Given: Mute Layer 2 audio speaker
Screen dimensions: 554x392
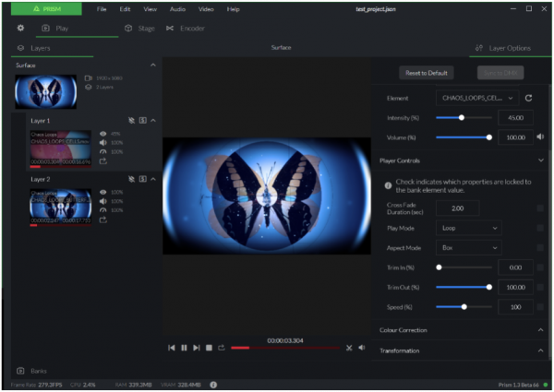Looking at the screenshot, I should pos(102,201).
